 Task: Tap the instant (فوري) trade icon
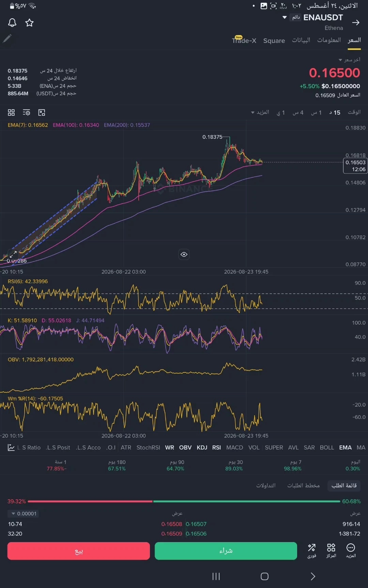(312, 551)
